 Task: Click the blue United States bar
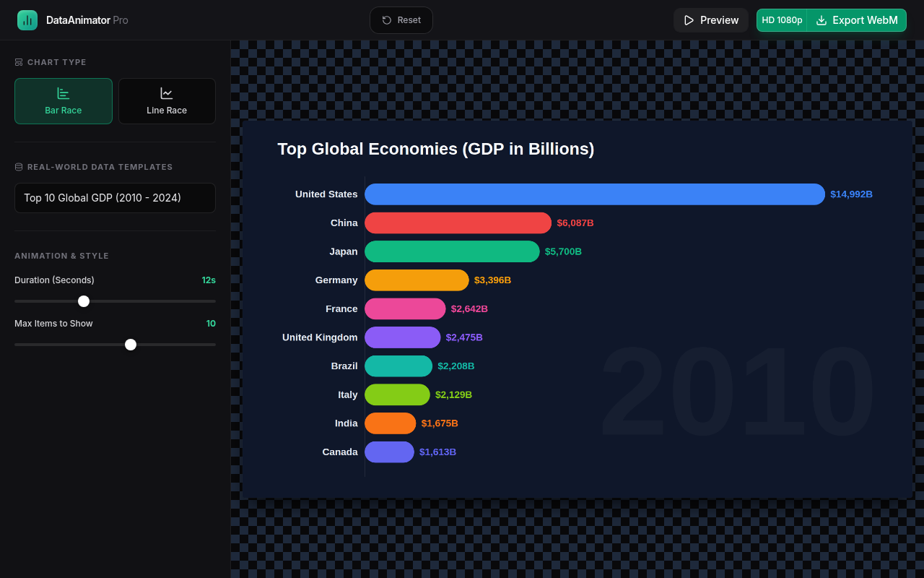[x=595, y=194]
